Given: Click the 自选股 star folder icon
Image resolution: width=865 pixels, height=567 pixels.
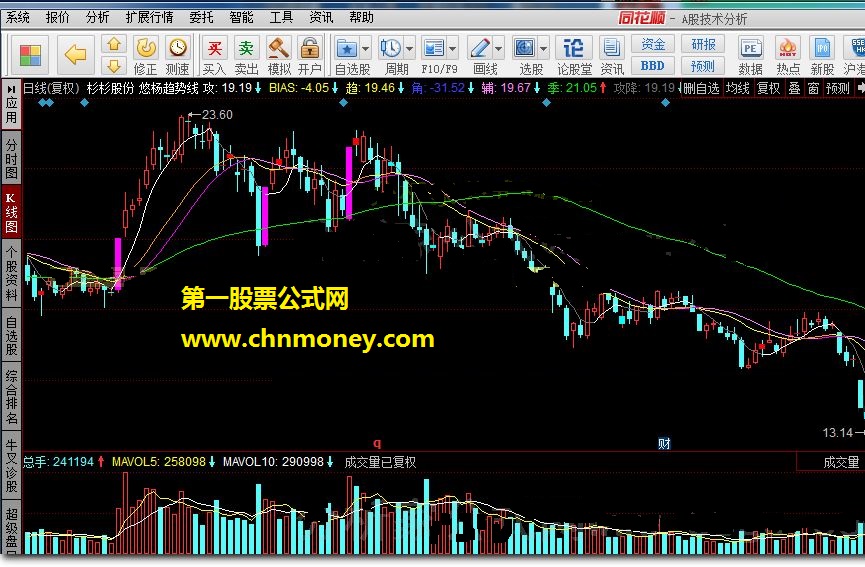Looking at the screenshot, I should tap(347, 49).
